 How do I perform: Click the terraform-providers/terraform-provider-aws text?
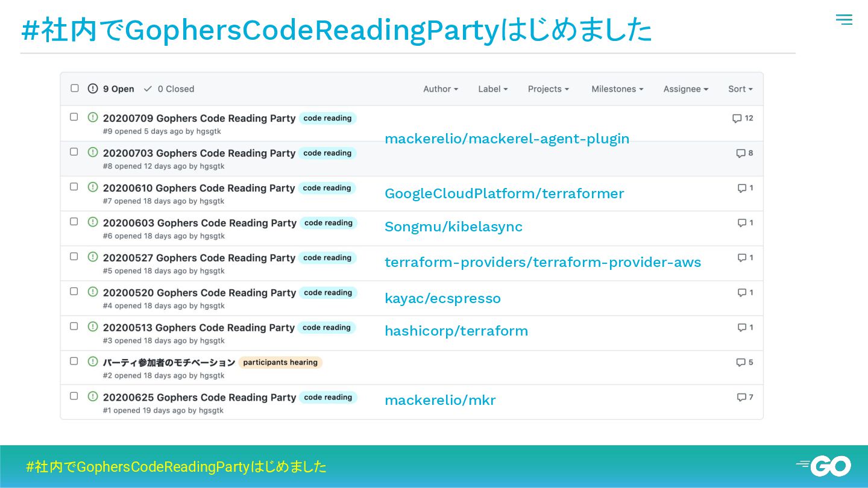543,263
